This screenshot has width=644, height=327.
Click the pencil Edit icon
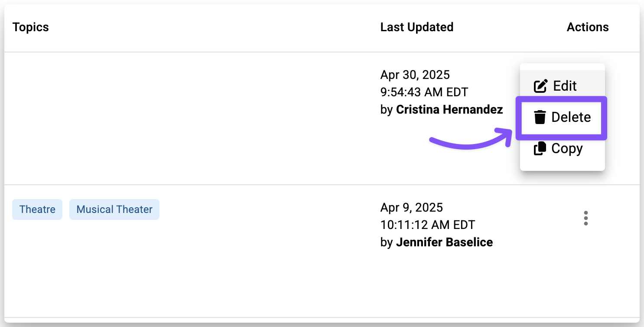coord(540,86)
